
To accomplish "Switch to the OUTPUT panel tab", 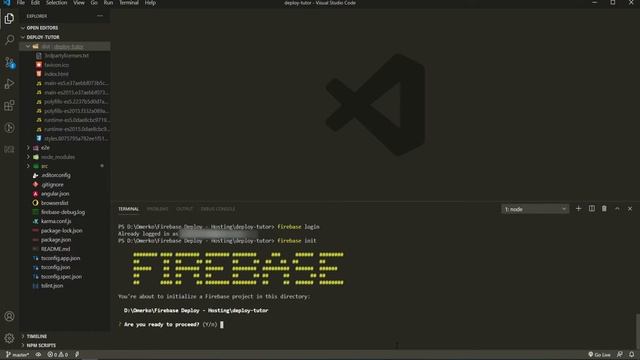I will click(184, 209).
